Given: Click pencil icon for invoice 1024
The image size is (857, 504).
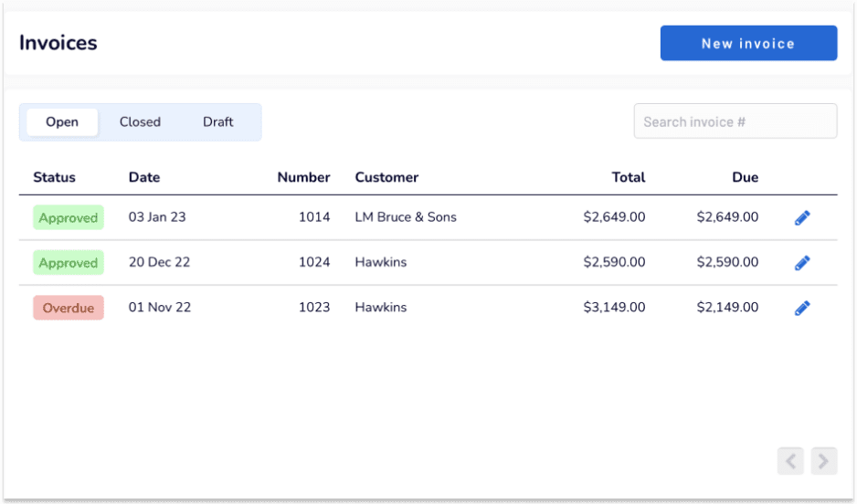Looking at the screenshot, I should (802, 263).
